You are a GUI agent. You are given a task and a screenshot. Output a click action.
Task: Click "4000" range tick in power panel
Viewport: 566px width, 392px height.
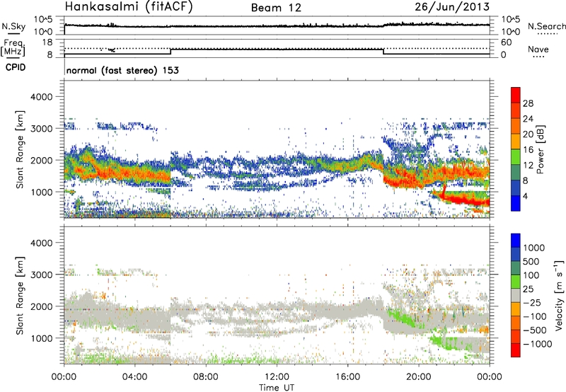[41, 97]
